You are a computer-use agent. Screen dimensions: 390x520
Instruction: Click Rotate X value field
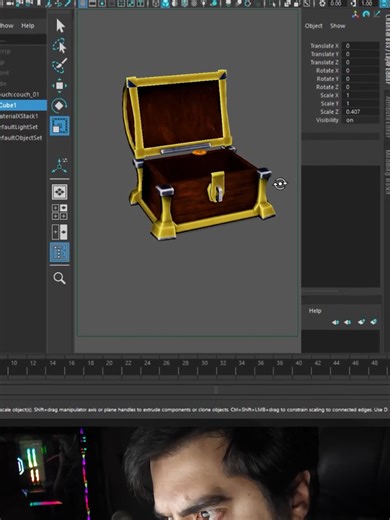tap(361, 71)
